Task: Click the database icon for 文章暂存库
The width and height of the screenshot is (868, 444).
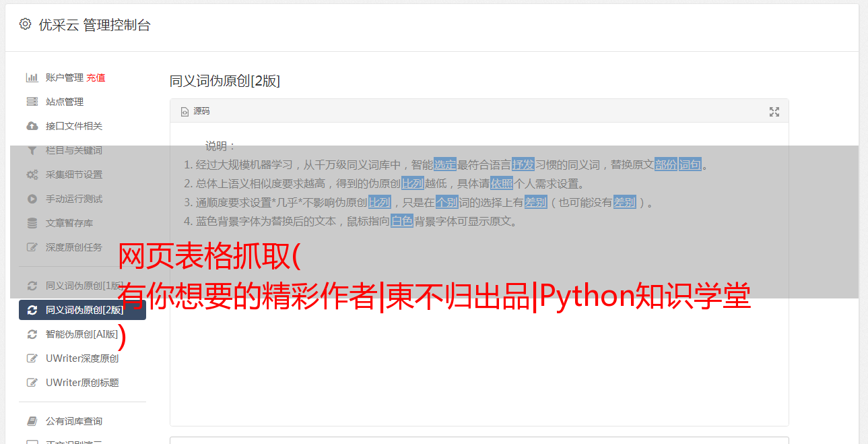Action: (32, 223)
